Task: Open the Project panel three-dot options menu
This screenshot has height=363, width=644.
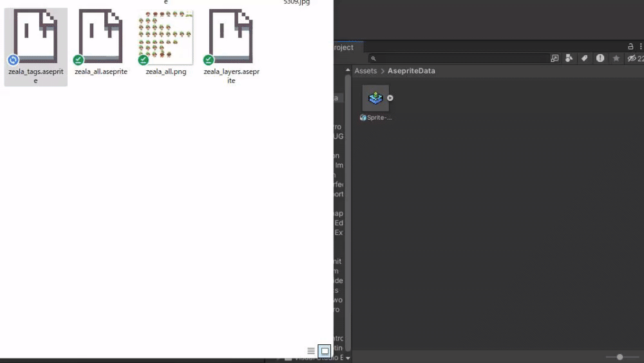Action: tap(641, 46)
